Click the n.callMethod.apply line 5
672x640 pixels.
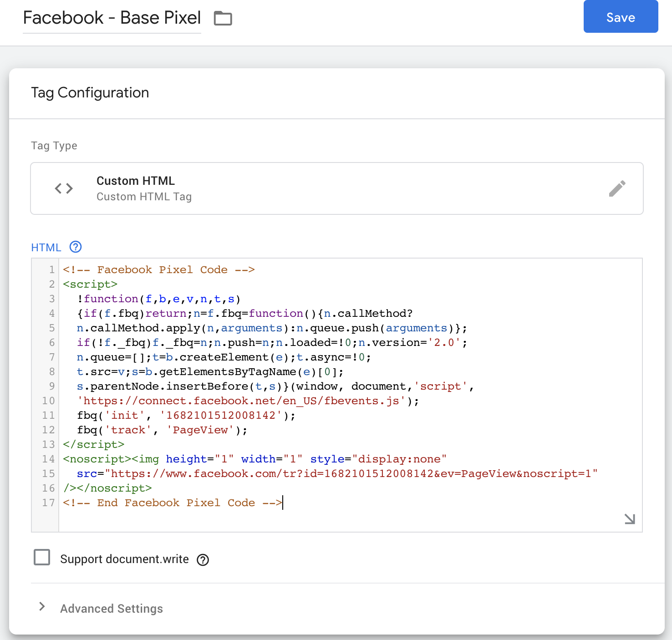(272, 328)
